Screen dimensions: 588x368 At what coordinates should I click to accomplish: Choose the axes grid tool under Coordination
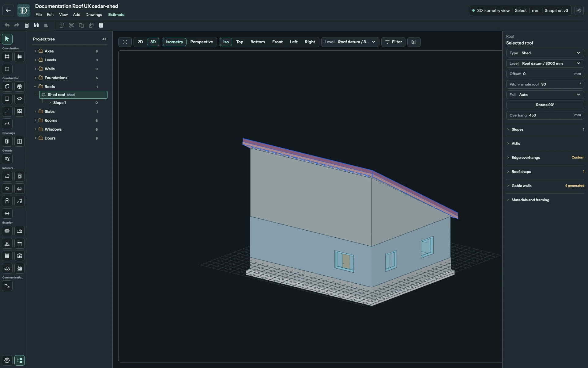click(7, 56)
